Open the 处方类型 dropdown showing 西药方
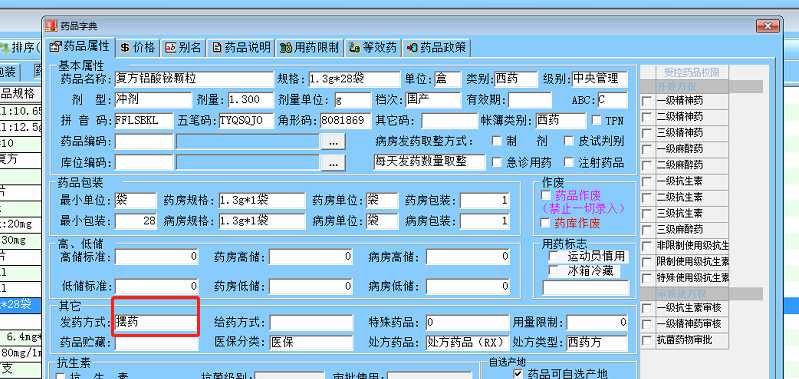799x379 pixels. click(597, 342)
